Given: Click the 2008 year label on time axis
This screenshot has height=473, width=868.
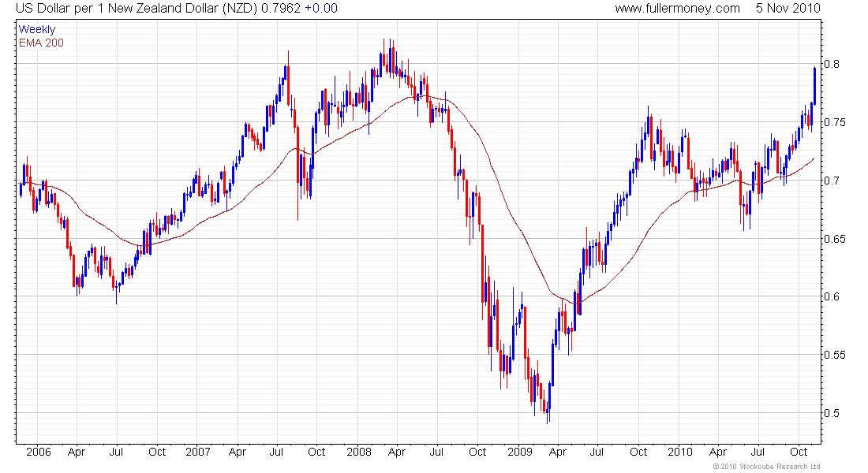Looking at the screenshot, I should 359,452.
